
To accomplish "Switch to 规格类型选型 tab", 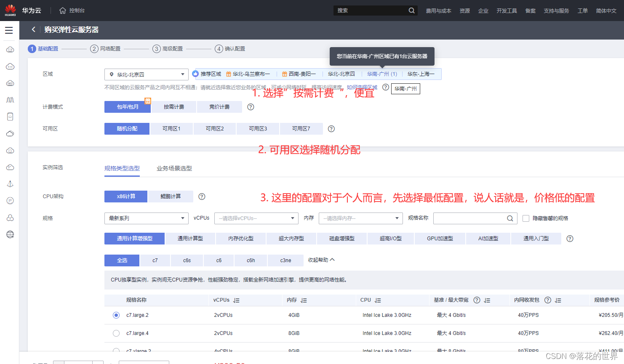I will pyautogui.click(x=122, y=168).
